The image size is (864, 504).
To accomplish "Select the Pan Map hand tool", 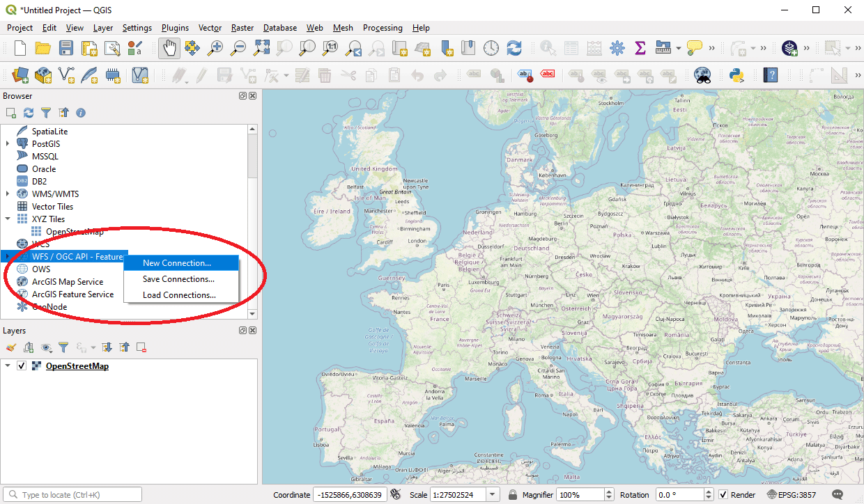I will pos(171,48).
